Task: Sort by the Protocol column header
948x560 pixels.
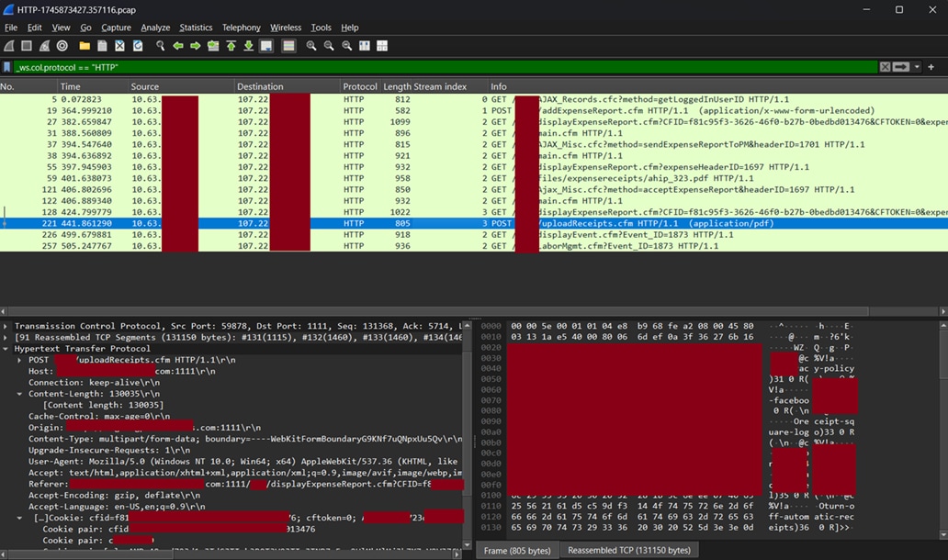Action: pyautogui.click(x=360, y=86)
